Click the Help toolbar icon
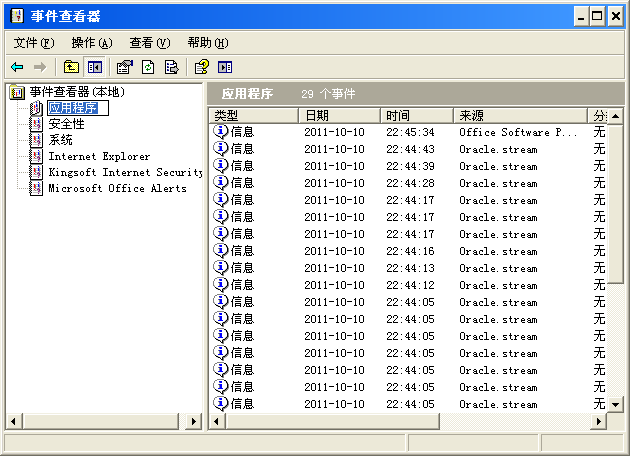Viewport: 630px width, 456px height. click(x=201, y=67)
